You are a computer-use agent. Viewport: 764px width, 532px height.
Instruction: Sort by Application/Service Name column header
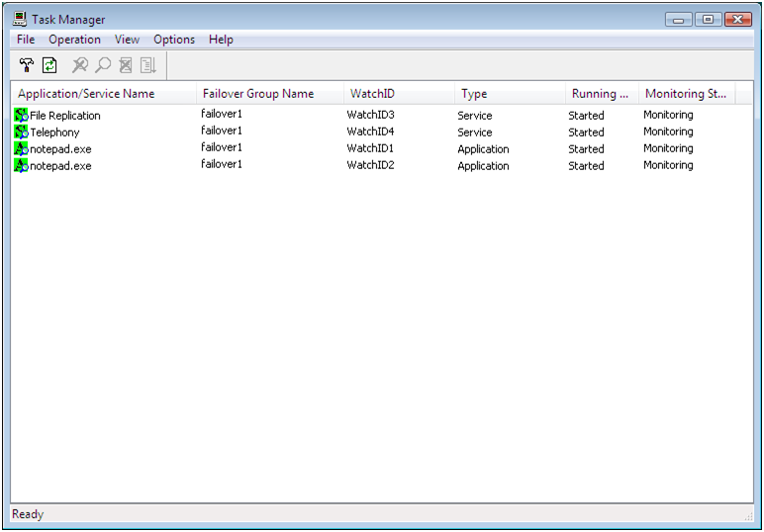click(x=86, y=94)
